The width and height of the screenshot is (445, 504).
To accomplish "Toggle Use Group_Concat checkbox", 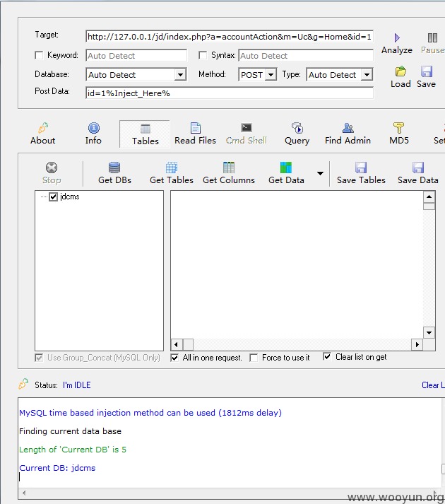I will (39, 358).
